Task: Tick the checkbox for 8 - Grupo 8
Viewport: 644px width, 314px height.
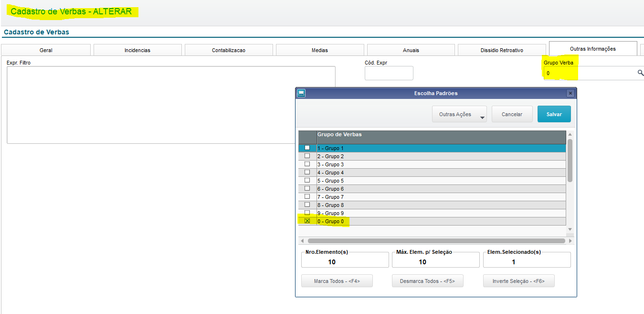Action: coord(307,205)
